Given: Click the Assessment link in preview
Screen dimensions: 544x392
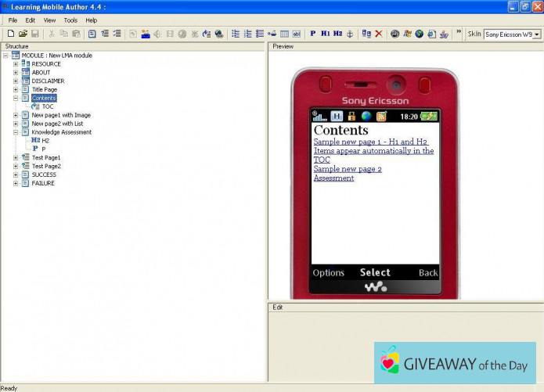Looking at the screenshot, I should [x=333, y=178].
